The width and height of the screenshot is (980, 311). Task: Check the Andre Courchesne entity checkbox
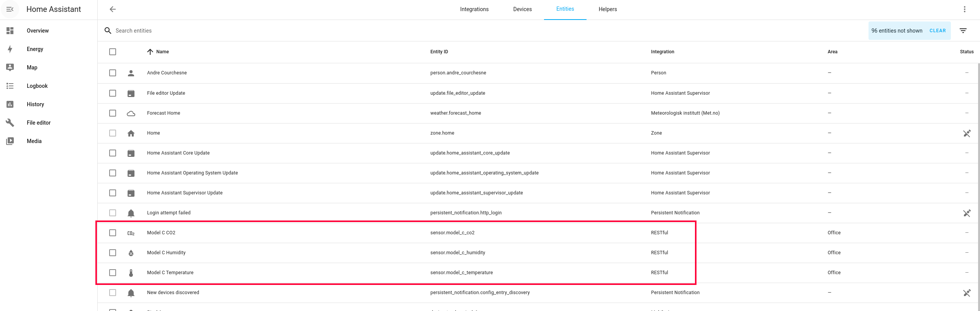[113, 73]
